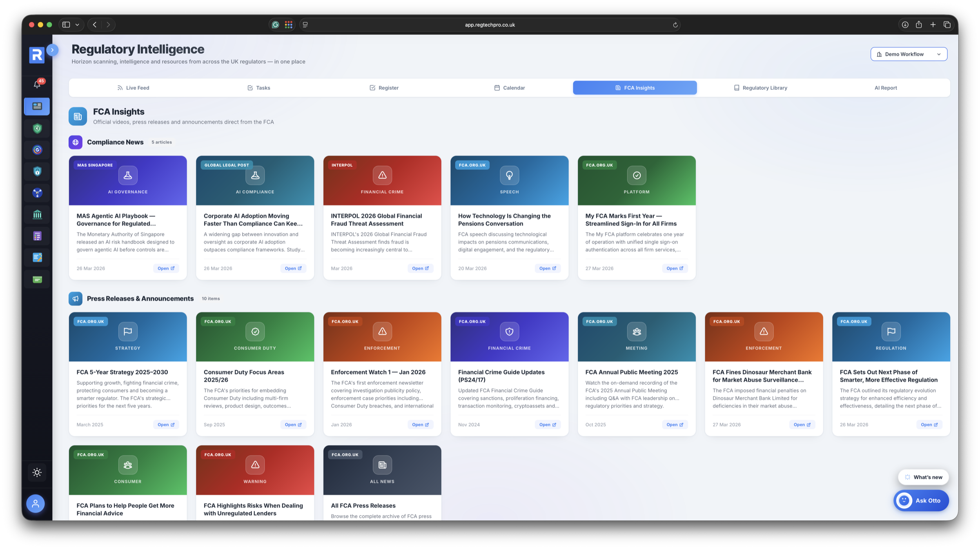The image size is (980, 549).
Task: Open the green card sidebar icon
Action: coord(37,280)
